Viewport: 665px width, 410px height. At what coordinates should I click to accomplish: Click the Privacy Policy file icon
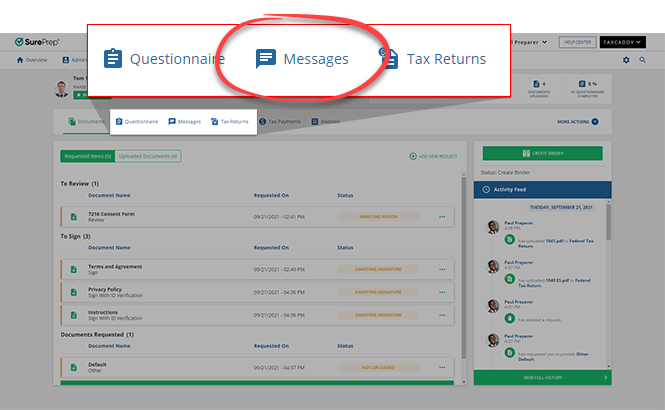(x=74, y=292)
